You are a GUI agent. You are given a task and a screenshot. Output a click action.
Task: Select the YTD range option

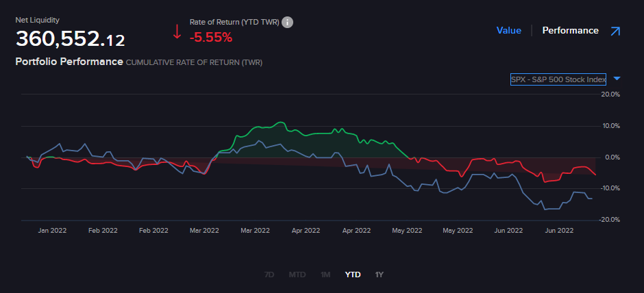pos(352,275)
